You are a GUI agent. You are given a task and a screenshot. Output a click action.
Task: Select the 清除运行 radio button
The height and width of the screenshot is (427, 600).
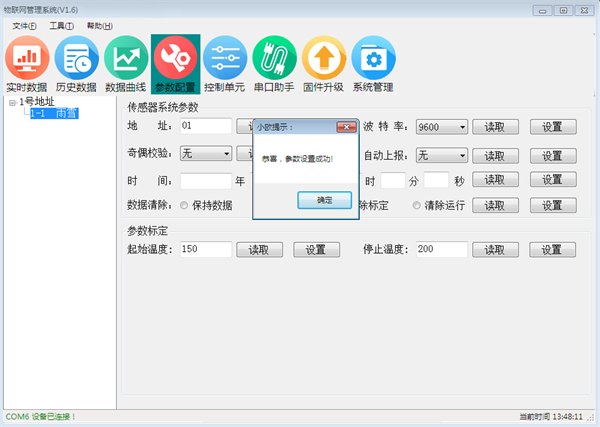[x=417, y=205]
